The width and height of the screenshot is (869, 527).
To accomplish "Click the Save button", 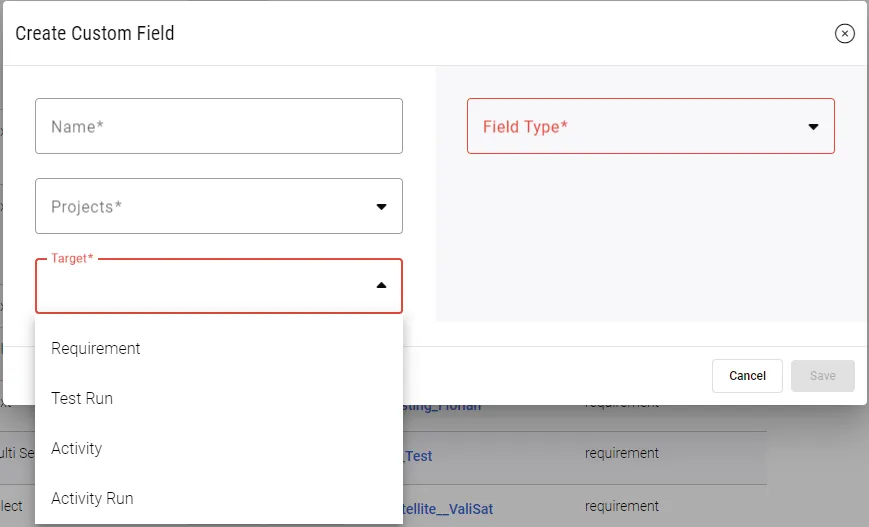I will coord(822,376).
